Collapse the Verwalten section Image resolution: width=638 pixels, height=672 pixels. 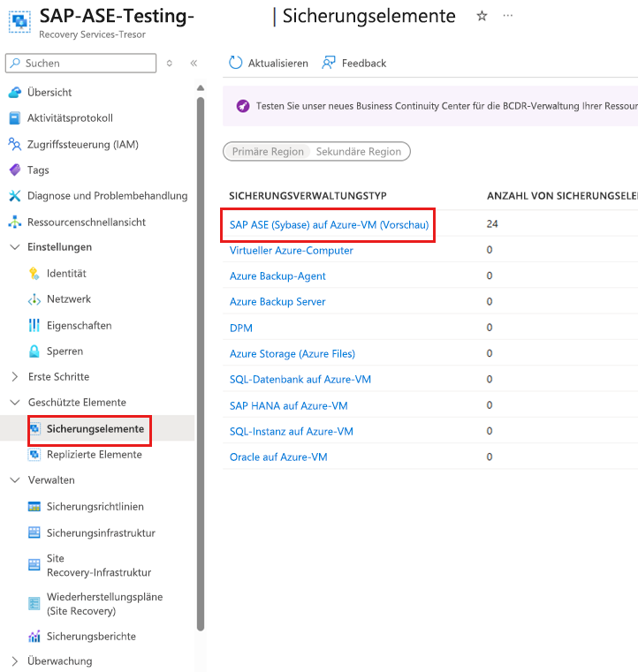[x=15, y=480]
